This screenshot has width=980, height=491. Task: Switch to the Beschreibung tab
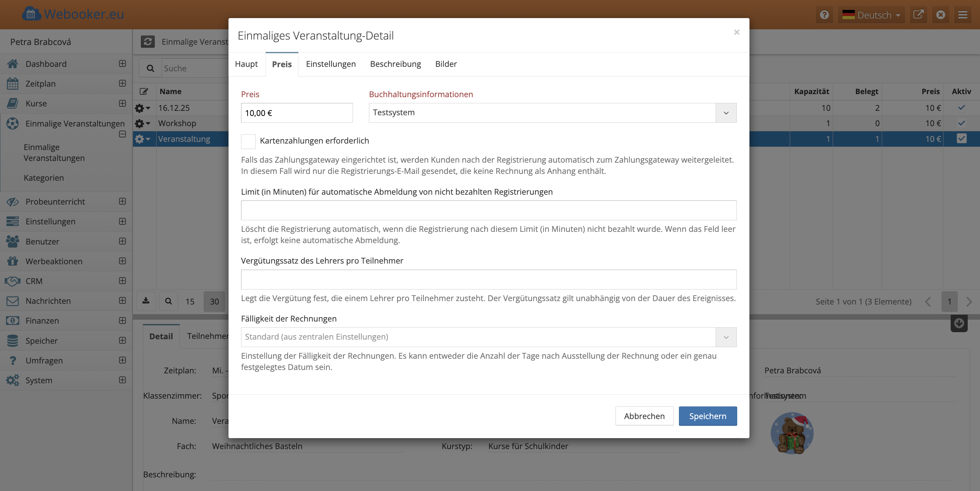tap(395, 64)
